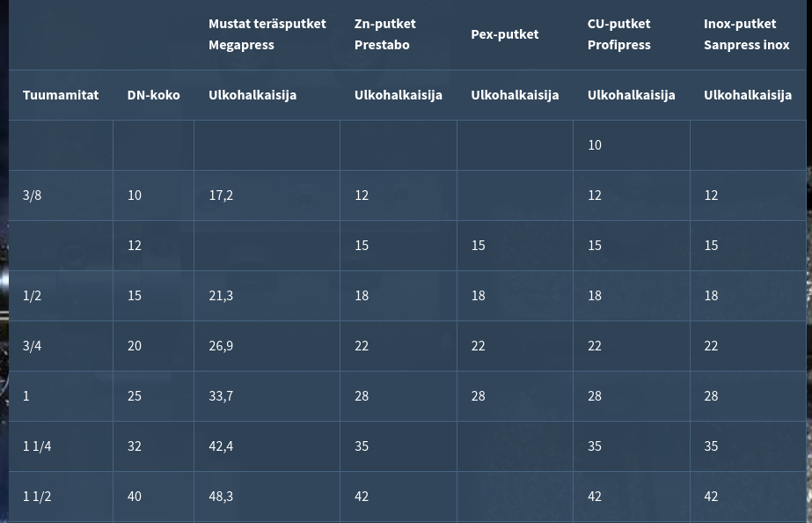Click the 42,4 Megapress cell
812x523 pixels.
tap(221, 446)
